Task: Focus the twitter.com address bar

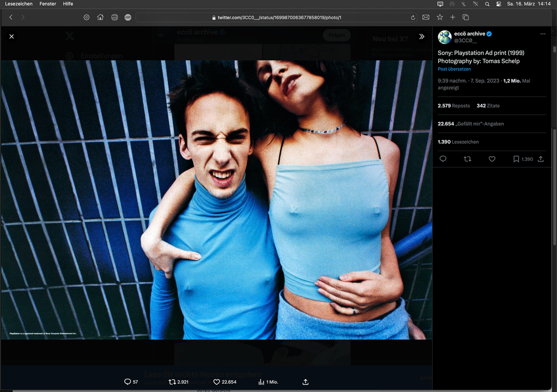Action: pyautogui.click(x=276, y=18)
